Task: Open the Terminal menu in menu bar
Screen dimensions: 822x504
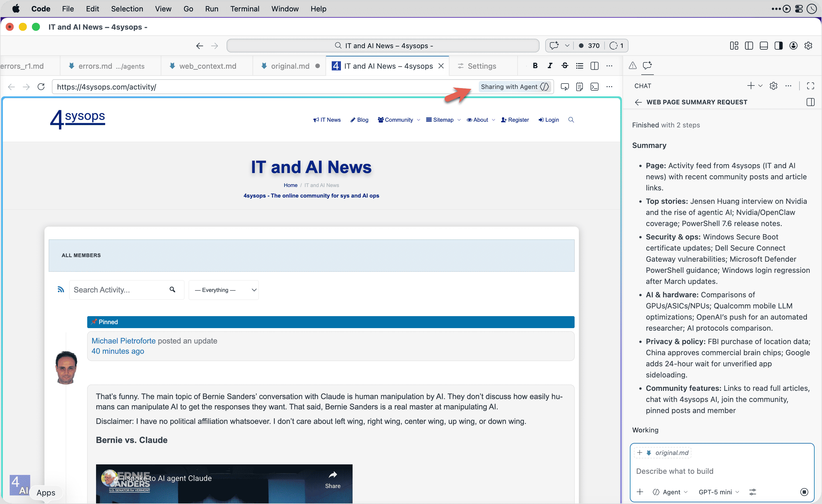Action: (x=245, y=9)
